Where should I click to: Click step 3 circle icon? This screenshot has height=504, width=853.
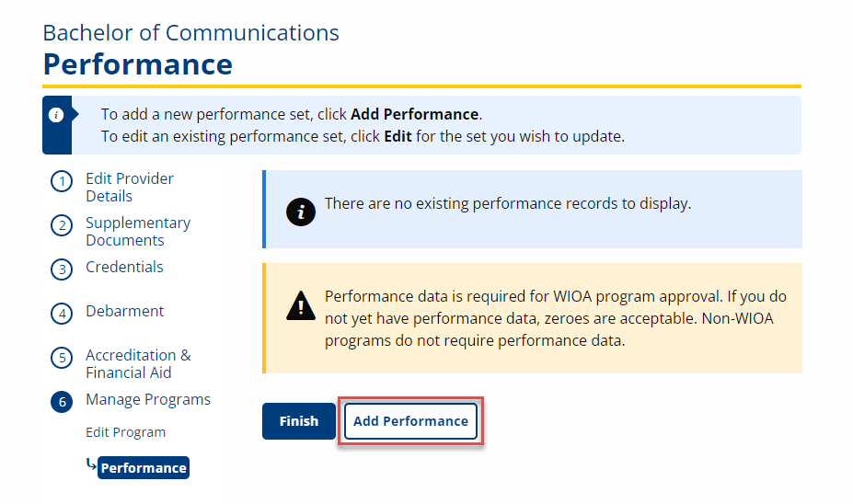62,269
